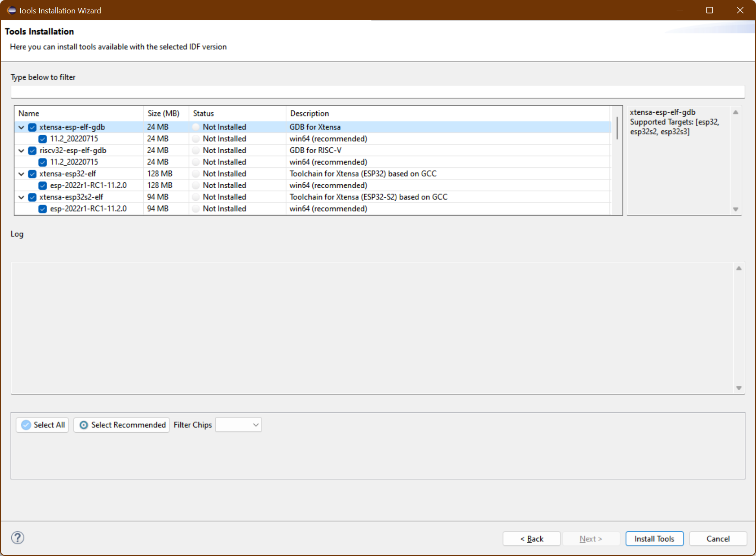Click the Install Tools button

(654, 539)
